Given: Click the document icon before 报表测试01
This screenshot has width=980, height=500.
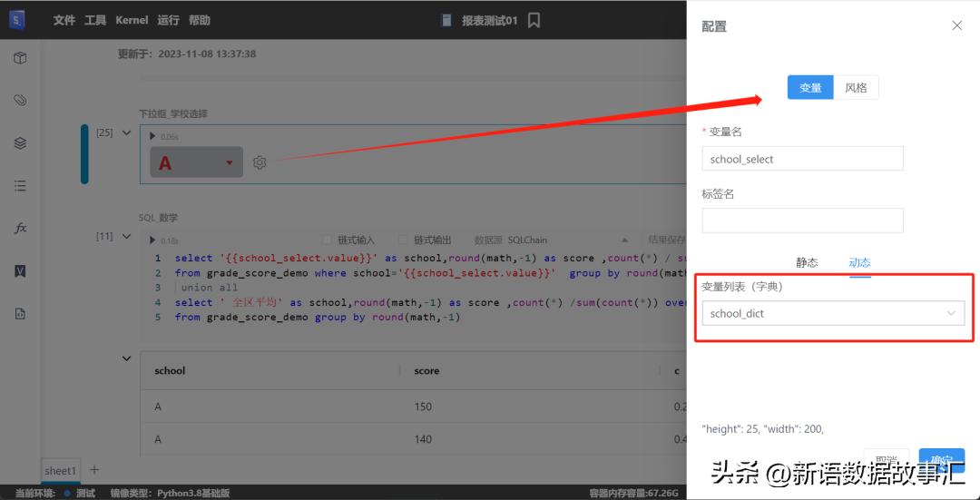Looking at the screenshot, I should tap(446, 21).
